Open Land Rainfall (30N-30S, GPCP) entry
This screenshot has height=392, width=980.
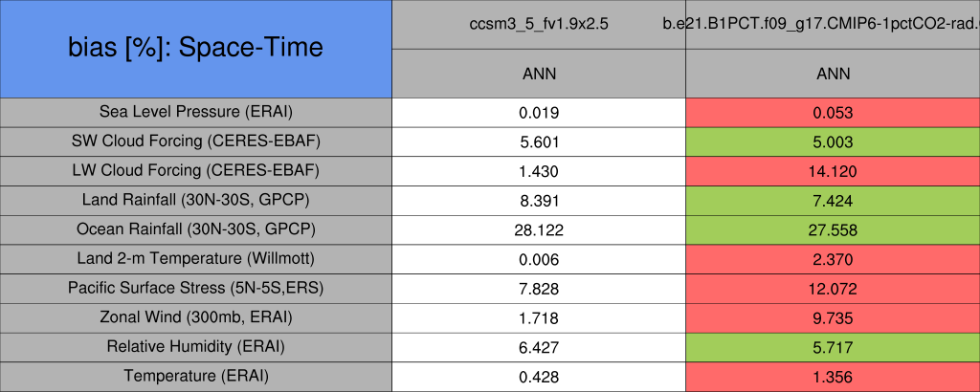point(196,201)
